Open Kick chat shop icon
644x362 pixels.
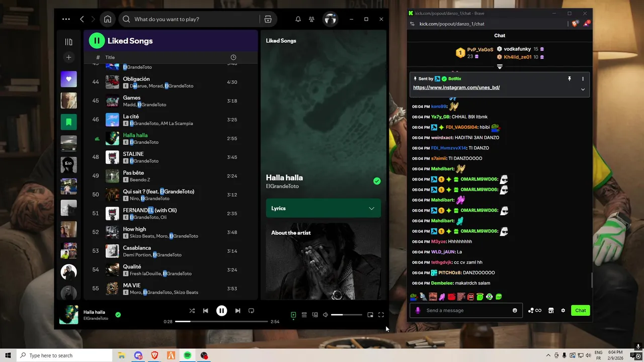click(551, 311)
